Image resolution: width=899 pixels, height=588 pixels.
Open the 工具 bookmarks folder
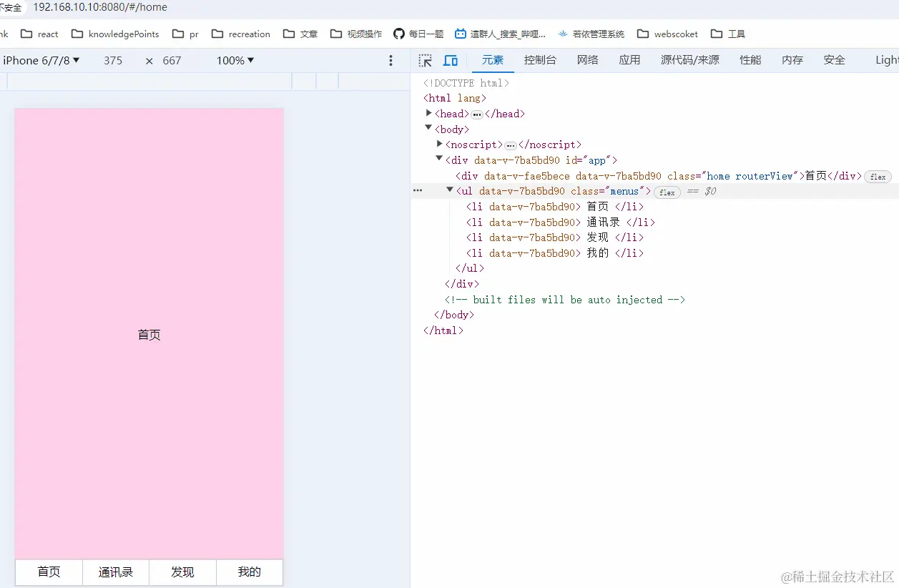point(728,34)
